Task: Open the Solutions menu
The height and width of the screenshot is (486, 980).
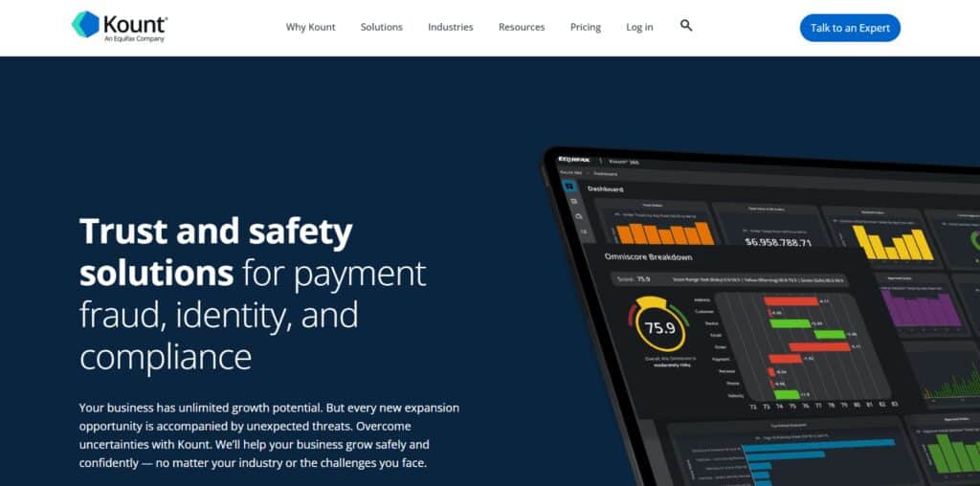Action: click(x=381, y=27)
